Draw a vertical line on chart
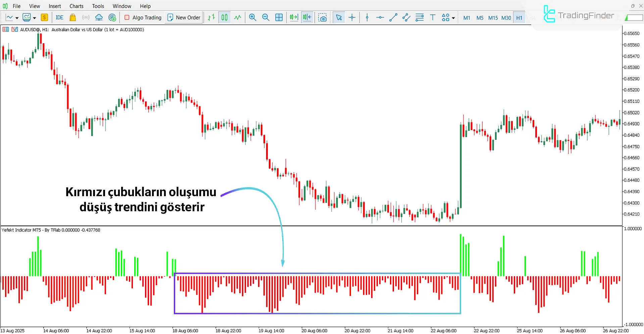 point(367,17)
